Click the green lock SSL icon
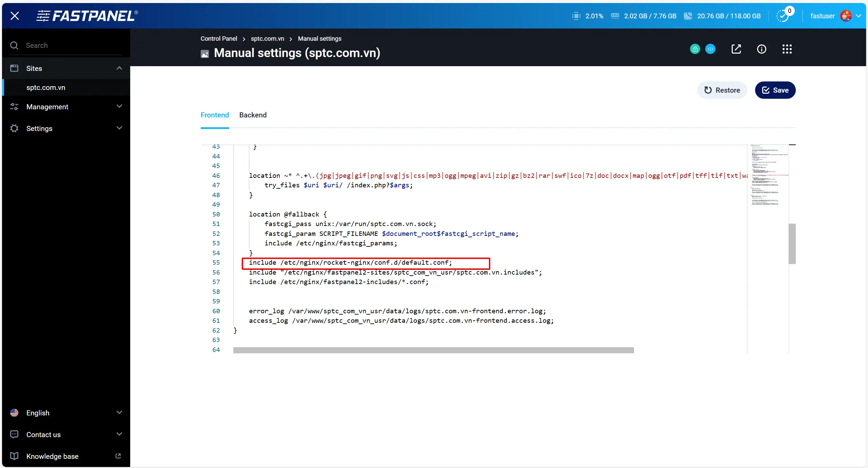Screen dimensions: 868x468 (x=695, y=49)
